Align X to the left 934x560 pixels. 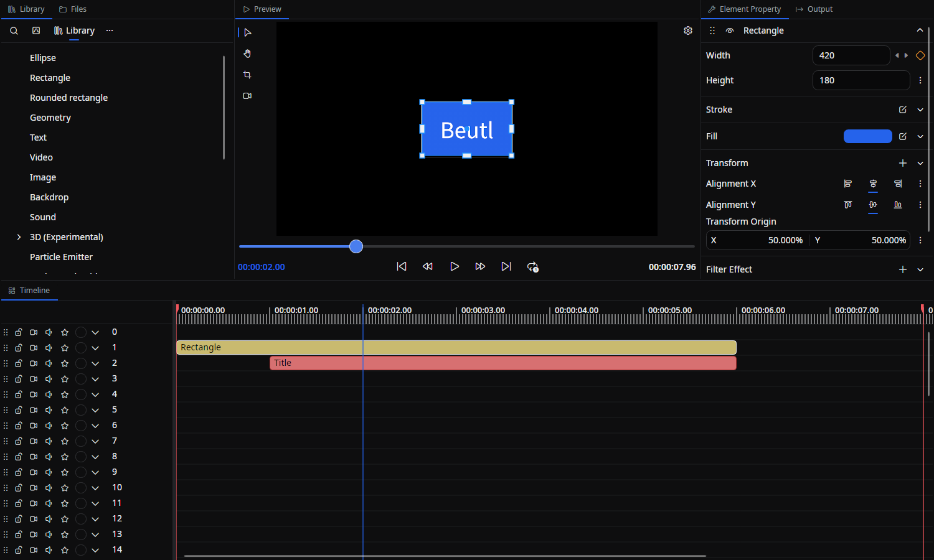tap(848, 184)
